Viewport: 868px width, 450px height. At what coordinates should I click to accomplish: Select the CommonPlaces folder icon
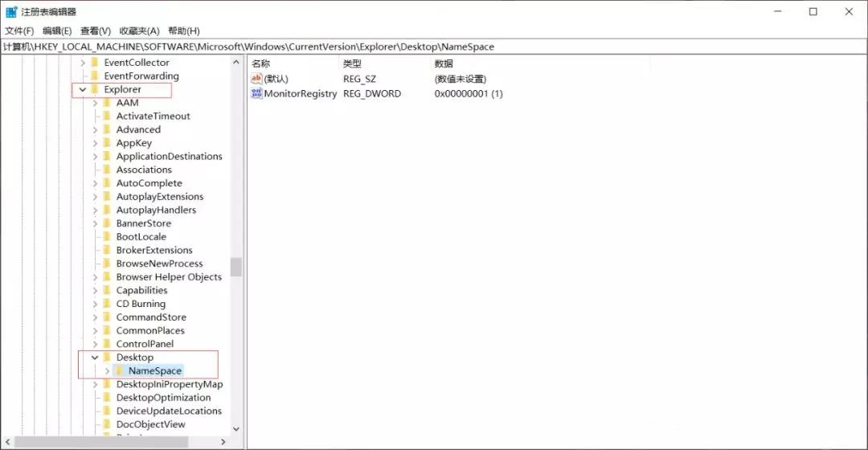click(107, 330)
